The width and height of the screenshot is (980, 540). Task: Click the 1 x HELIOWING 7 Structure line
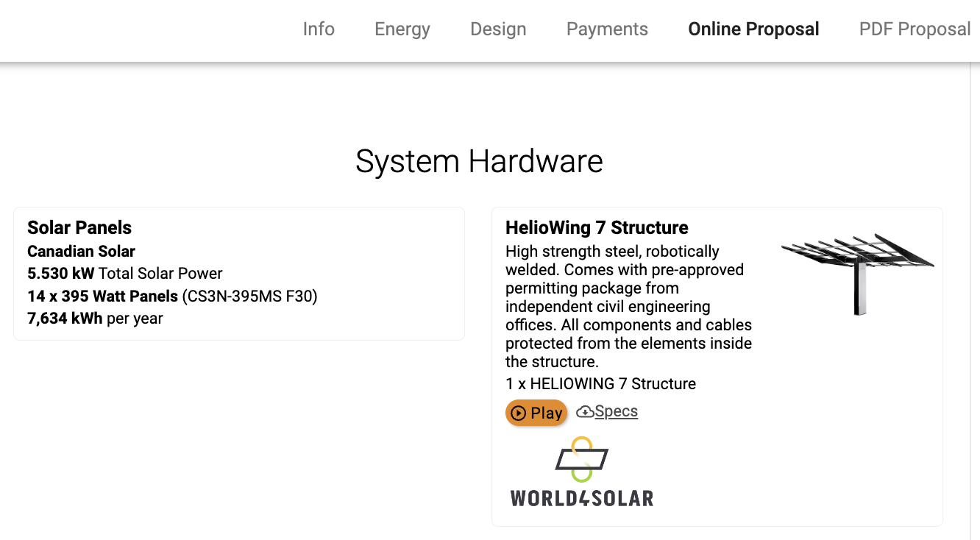coord(600,383)
